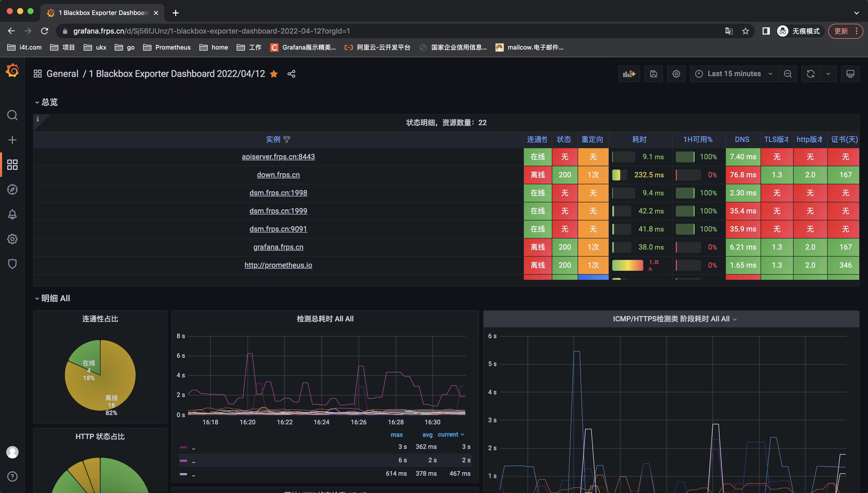Toggle the 实例 column filter
This screenshot has width=868, height=493.
[x=287, y=139]
